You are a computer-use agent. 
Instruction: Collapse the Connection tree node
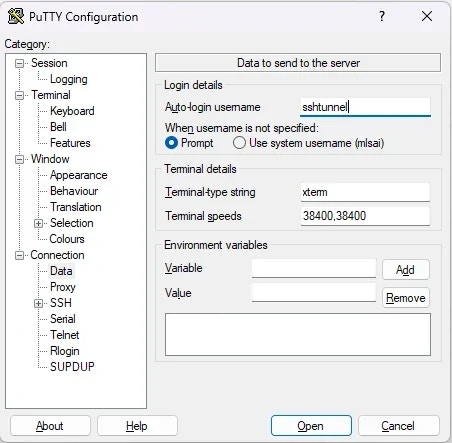click(x=20, y=255)
